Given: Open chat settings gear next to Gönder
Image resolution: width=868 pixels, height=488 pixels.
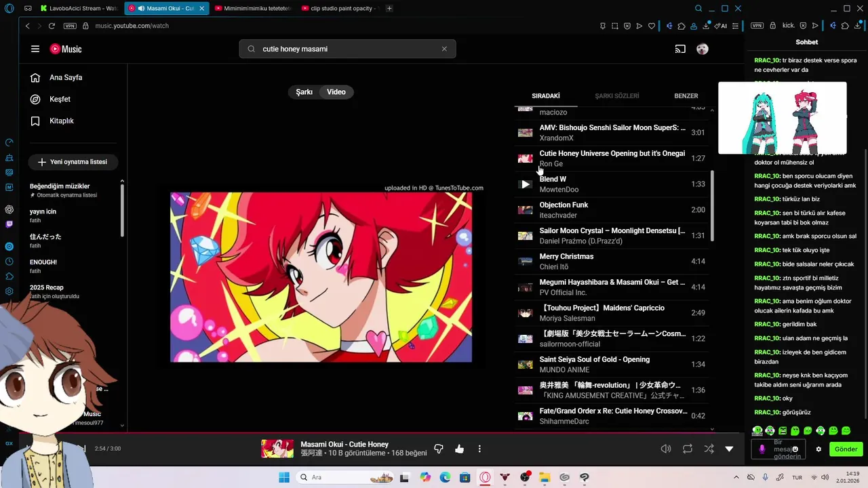Looking at the screenshot, I should (x=818, y=449).
